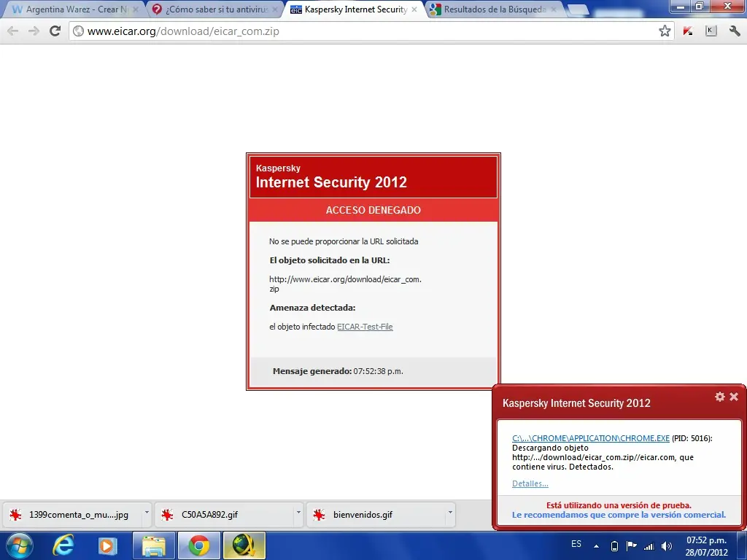
Task: Open the 1399comenta_o_mu....jpg download
Action: point(73,515)
